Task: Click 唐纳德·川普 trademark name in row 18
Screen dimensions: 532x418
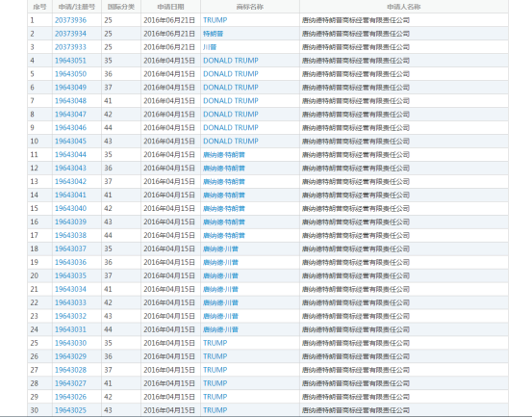Action: (x=220, y=248)
